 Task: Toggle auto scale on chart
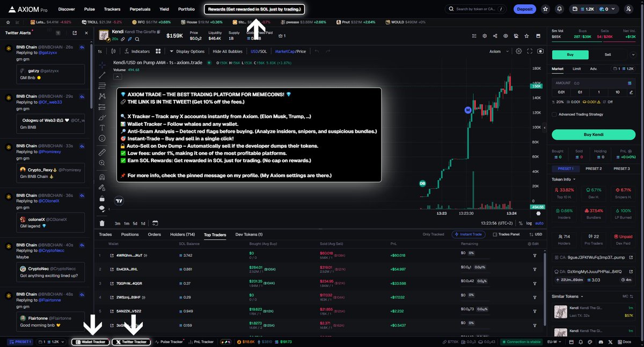539,223
